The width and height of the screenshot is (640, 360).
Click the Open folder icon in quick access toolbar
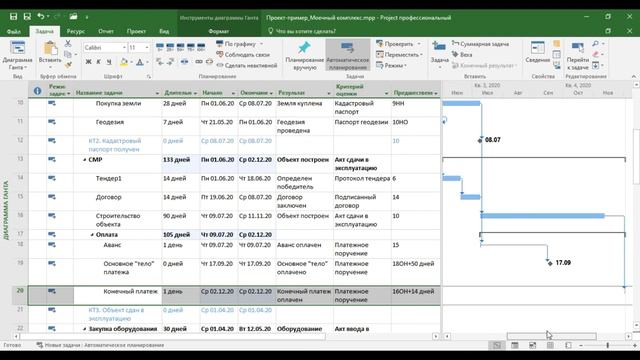tap(73, 16)
